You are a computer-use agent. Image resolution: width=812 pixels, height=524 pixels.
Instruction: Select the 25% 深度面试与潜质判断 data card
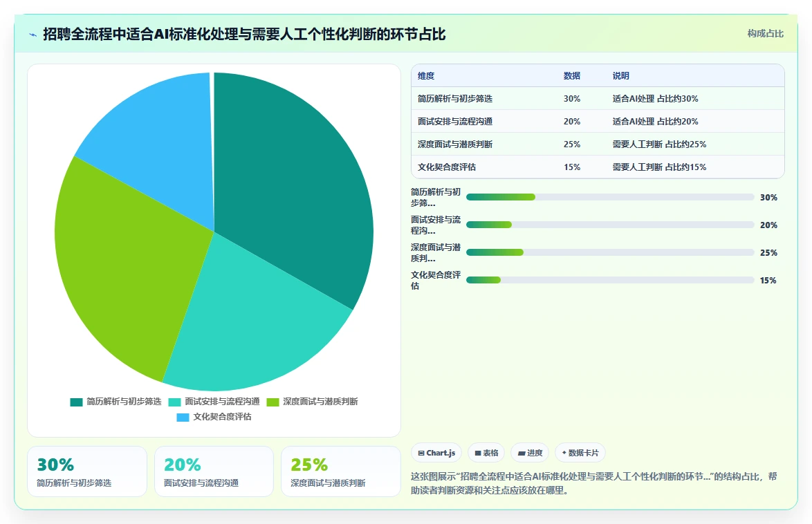click(341, 471)
